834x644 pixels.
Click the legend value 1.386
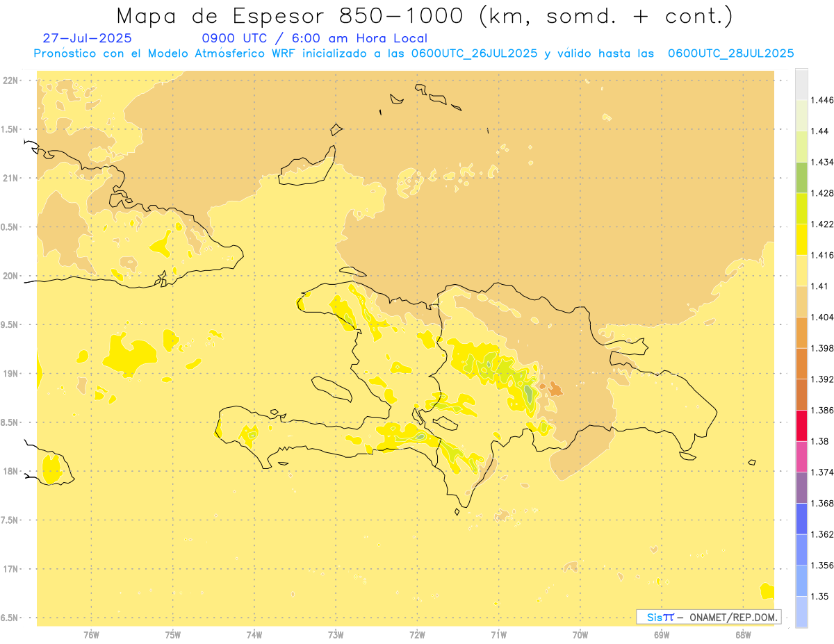click(x=822, y=410)
